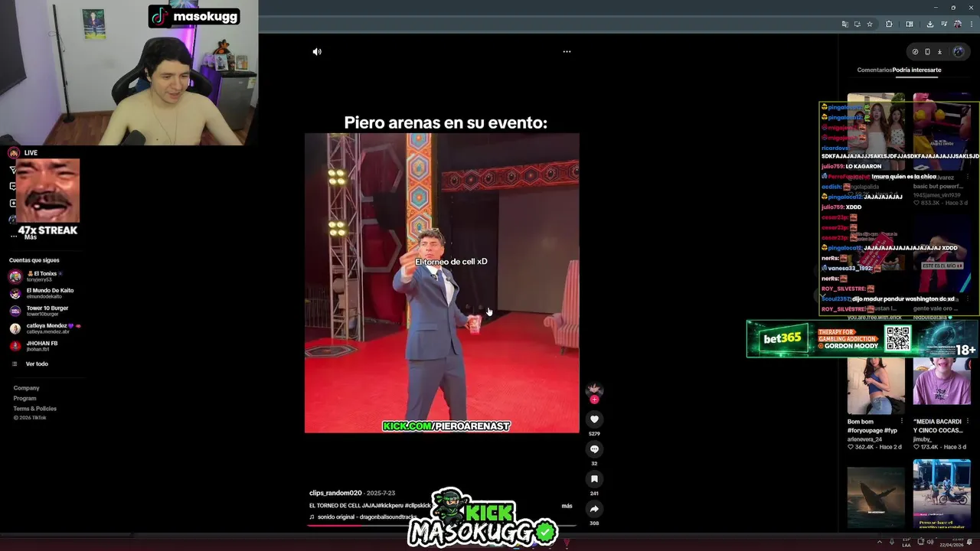This screenshot has height=551, width=980.
Task: Seek using the video progress bar
Action: [x=442, y=526]
